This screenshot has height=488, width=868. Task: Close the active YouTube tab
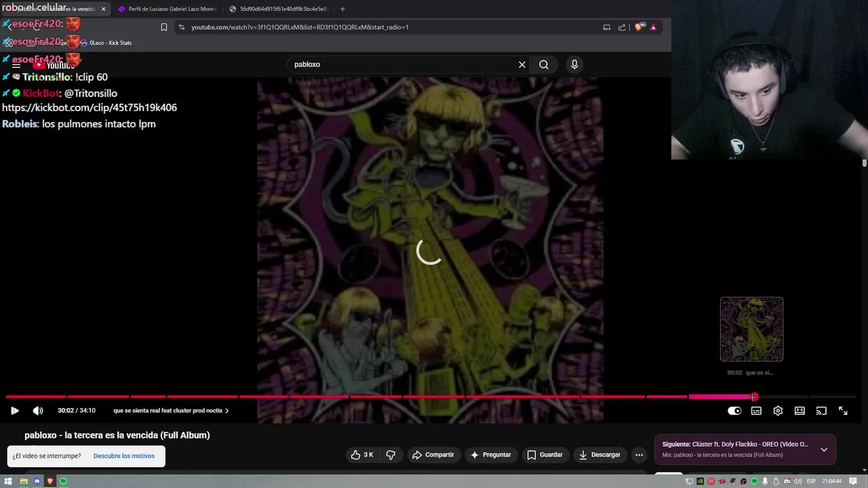[x=103, y=9]
